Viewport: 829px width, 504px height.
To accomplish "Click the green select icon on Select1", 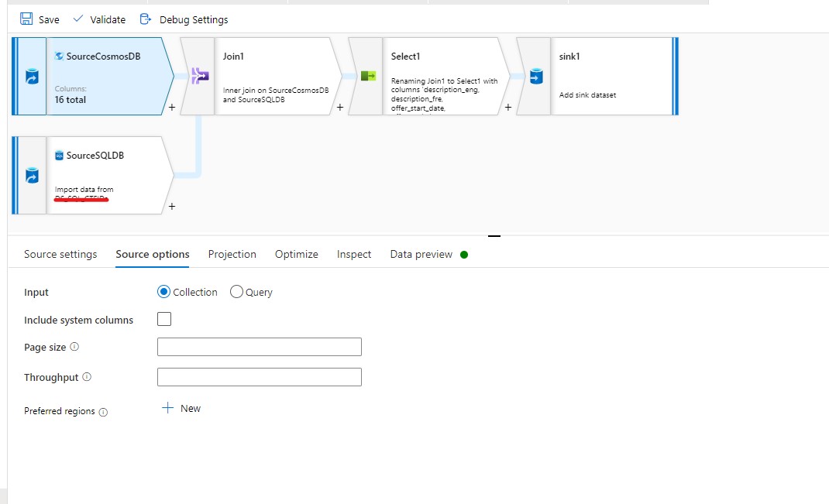I will [366, 76].
